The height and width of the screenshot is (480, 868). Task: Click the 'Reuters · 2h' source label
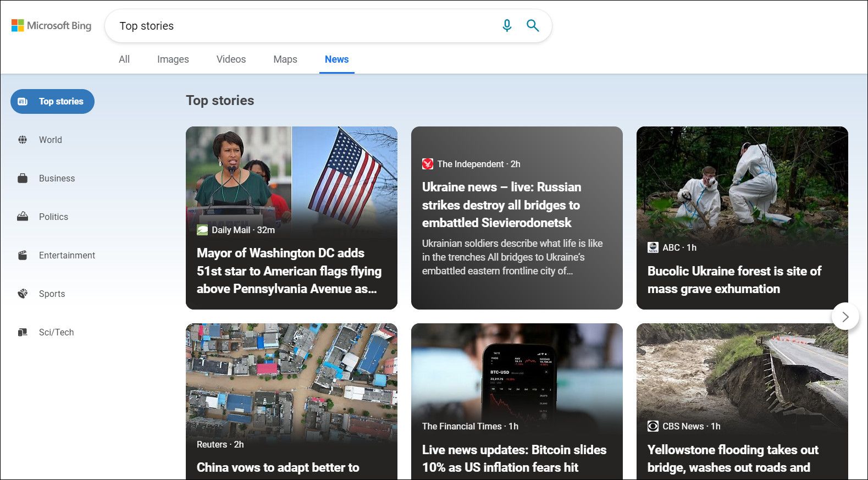click(x=220, y=444)
